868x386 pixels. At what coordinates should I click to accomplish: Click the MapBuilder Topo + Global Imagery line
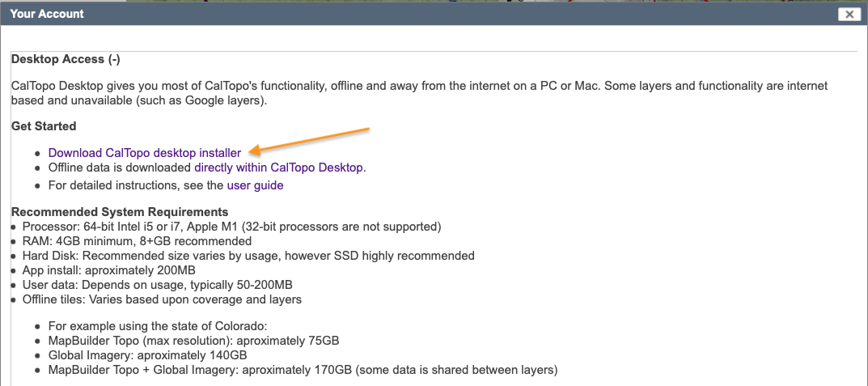[303, 370]
